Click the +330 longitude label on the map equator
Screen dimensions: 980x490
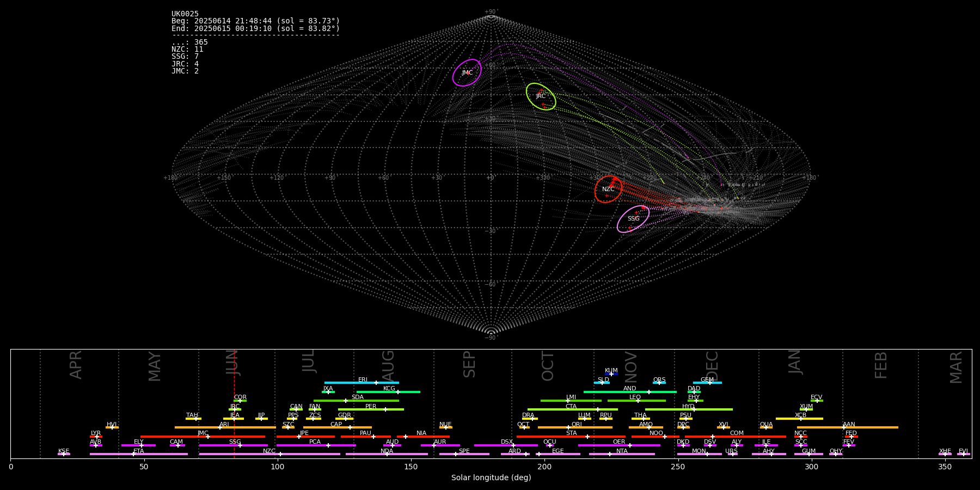point(543,177)
